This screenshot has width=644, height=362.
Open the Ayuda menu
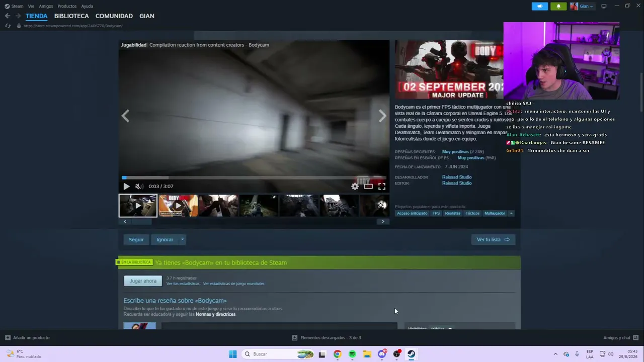[x=87, y=6]
